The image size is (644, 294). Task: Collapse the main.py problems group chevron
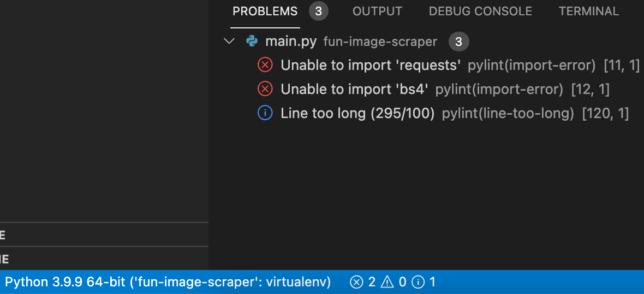tap(229, 42)
